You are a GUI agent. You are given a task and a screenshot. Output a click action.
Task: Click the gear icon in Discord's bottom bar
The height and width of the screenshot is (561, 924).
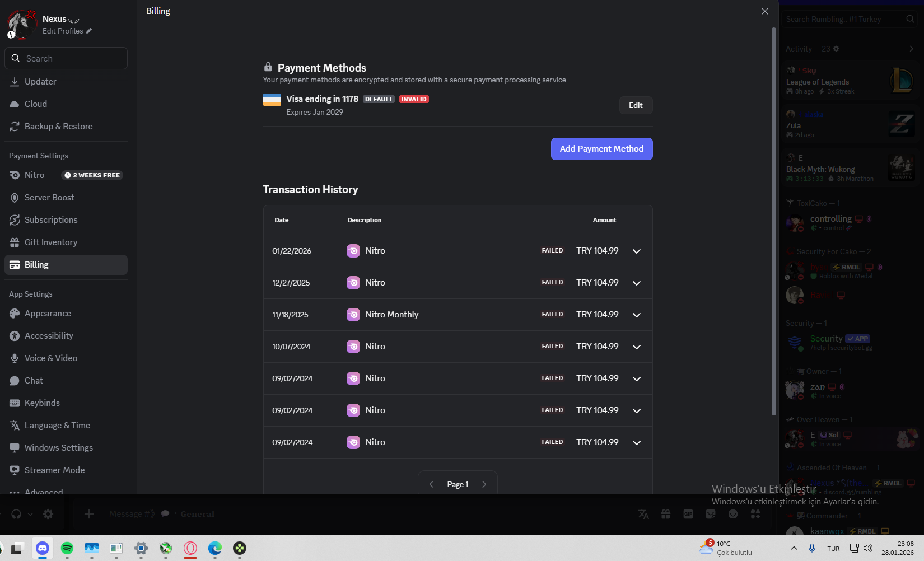tap(48, 514)
